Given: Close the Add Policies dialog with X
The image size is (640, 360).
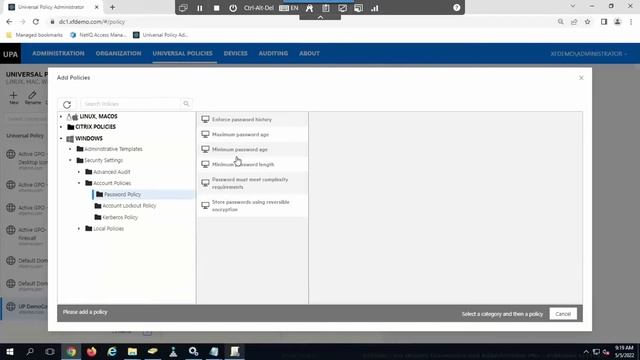Looking at the screenshot, I should [x=581, y=78].
